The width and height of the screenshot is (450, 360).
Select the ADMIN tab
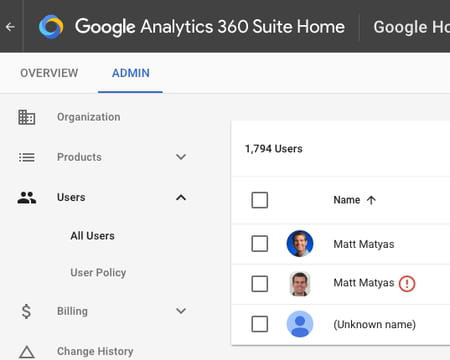tap(131, 73)
